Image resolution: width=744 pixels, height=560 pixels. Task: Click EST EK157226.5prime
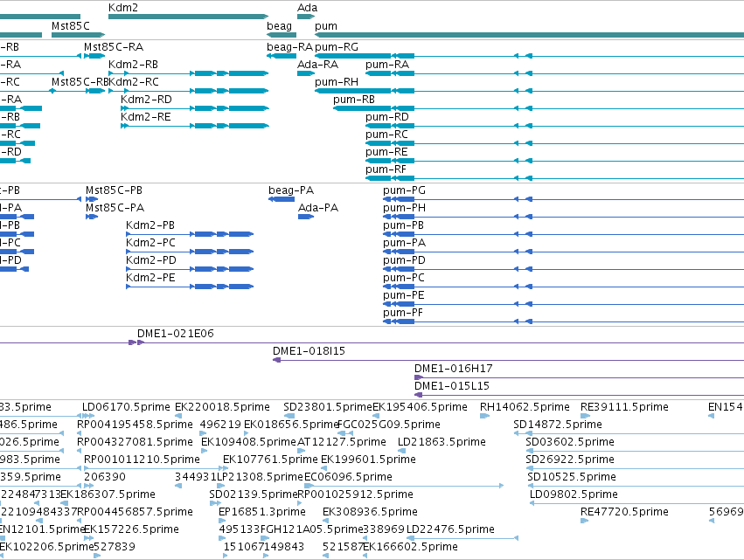coord(131,529)
